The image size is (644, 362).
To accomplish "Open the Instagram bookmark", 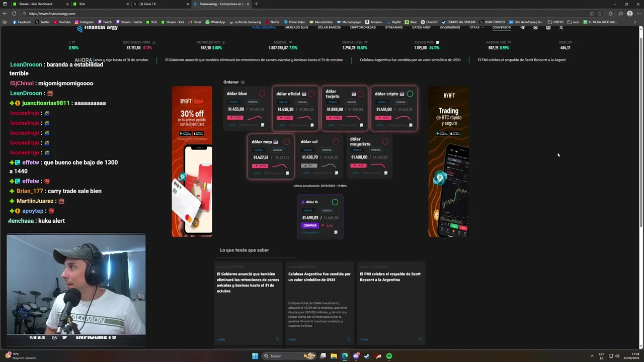I will point(84,22).
